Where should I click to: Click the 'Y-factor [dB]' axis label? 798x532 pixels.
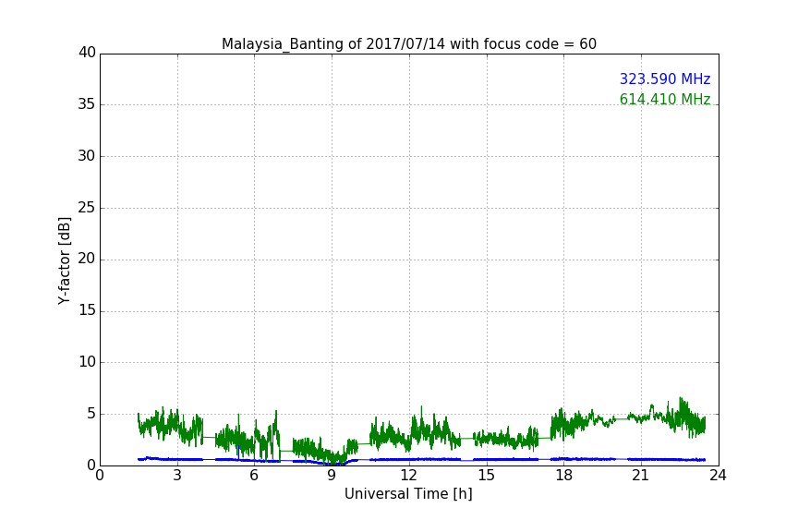coord(64,260)
